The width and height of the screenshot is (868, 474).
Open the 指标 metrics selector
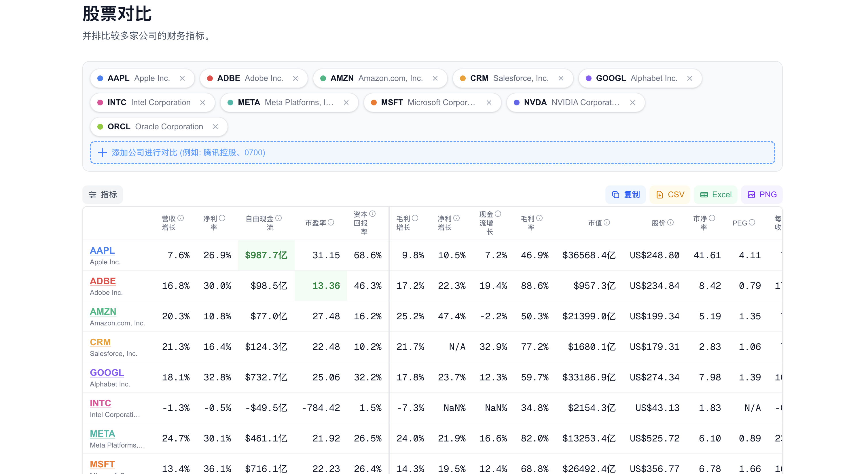pos(103,194)
